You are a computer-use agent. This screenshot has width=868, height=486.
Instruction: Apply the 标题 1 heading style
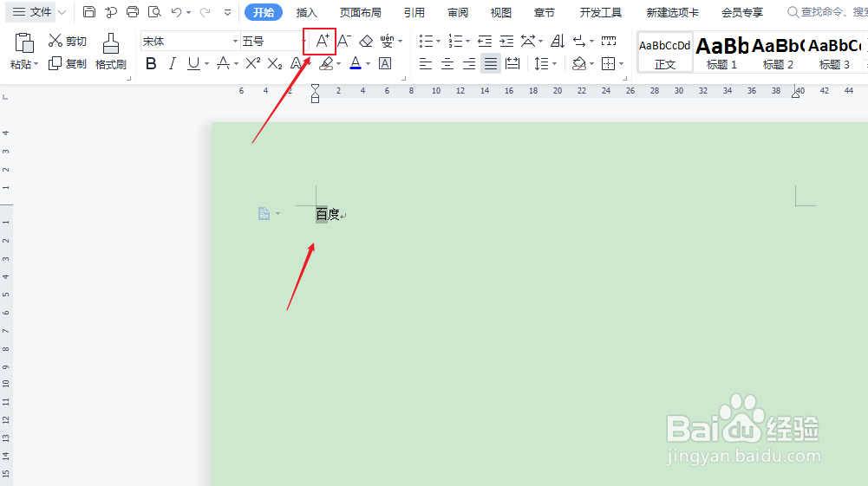coord(721,52)
